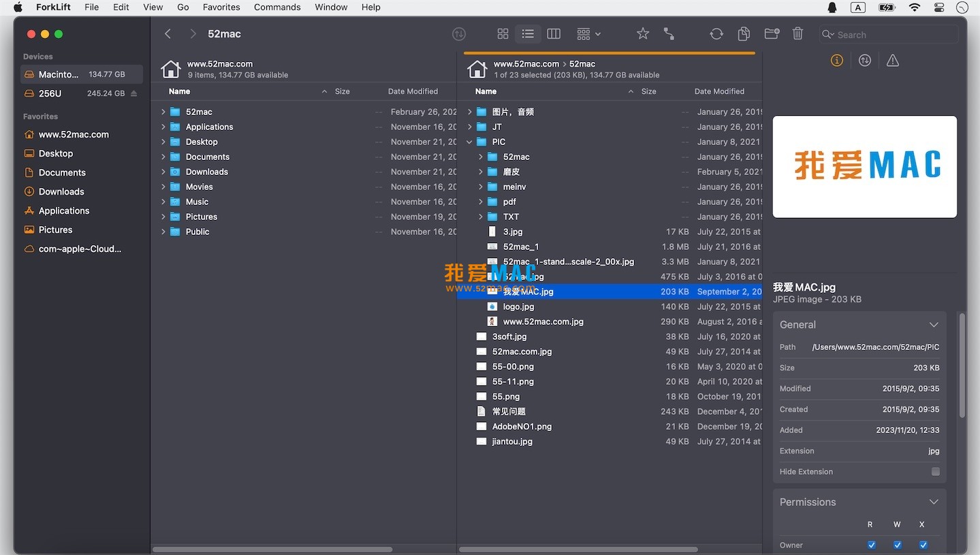Click the Copy files toolbar icon
The image size is (980, 555).
pyautogui.click(x=744, y=34)
